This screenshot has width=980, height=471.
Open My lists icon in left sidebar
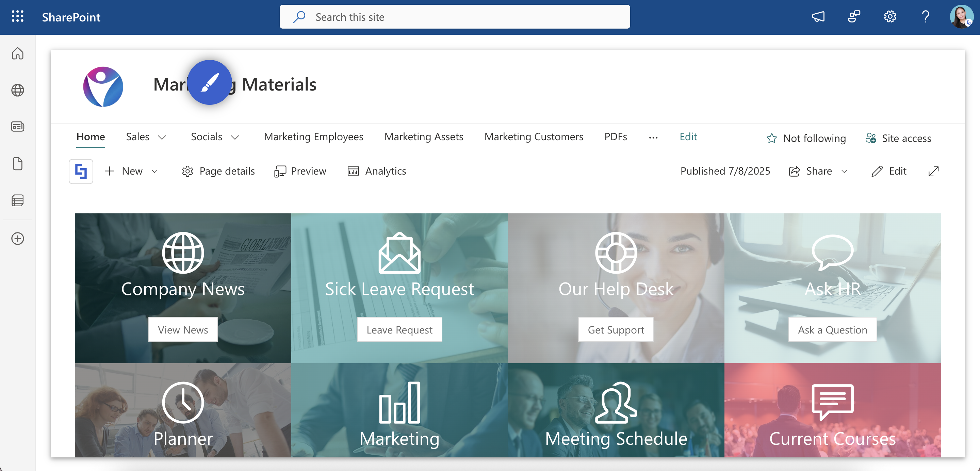tap(17, 200)
